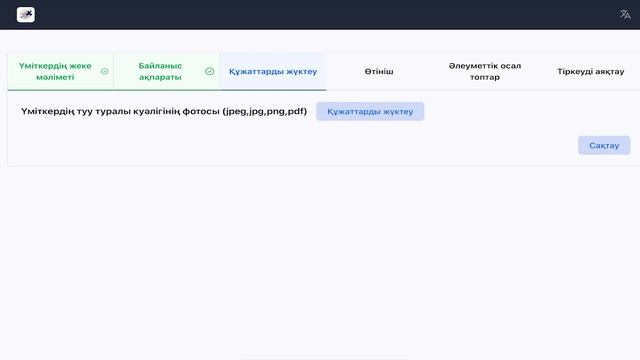Click the blue Құжаттарды жүктеу upload button
640x360 pixels.
click(370, 111)
